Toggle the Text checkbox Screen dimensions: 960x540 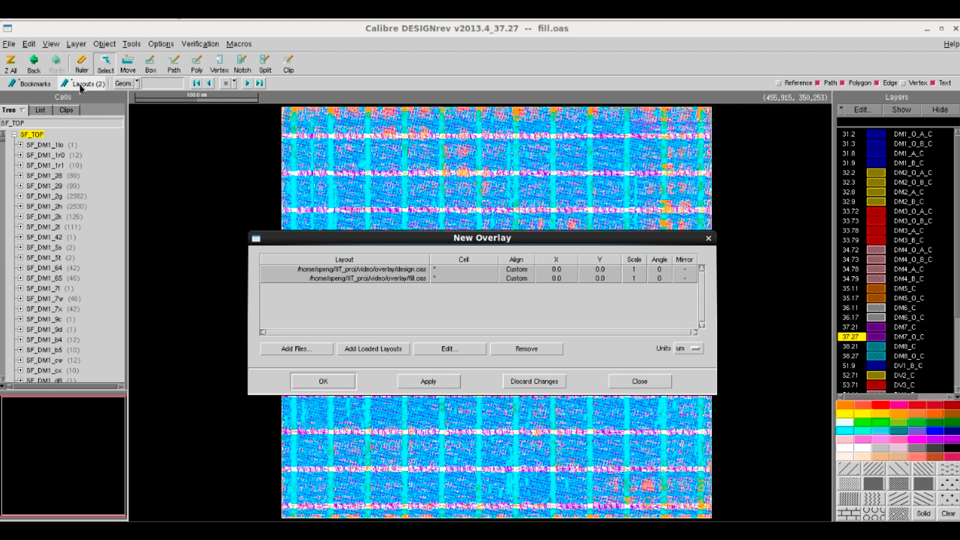coord(932,83)
